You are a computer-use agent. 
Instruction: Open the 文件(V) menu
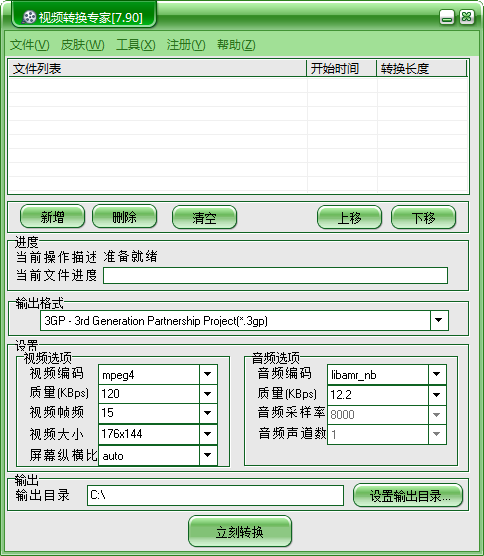29,45
